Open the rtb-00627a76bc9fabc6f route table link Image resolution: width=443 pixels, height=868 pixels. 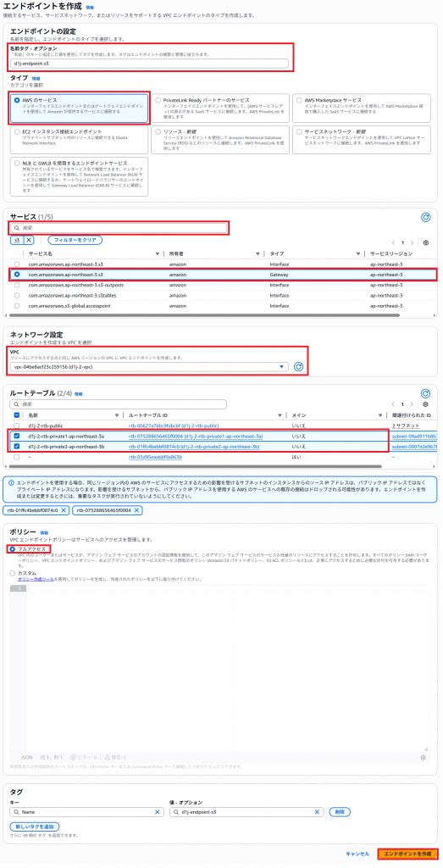[174, 426]
